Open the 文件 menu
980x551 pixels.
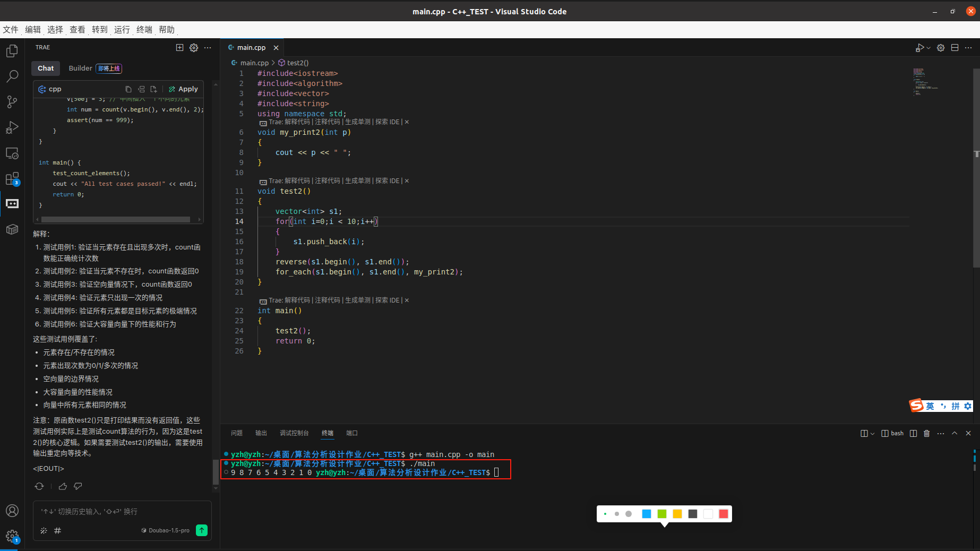(11, 30)
